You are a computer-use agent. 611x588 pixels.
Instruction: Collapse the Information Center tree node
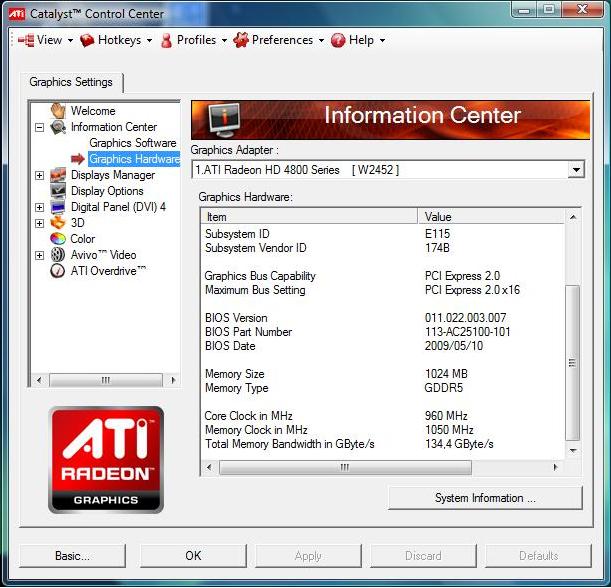click(x=39, y=127)
